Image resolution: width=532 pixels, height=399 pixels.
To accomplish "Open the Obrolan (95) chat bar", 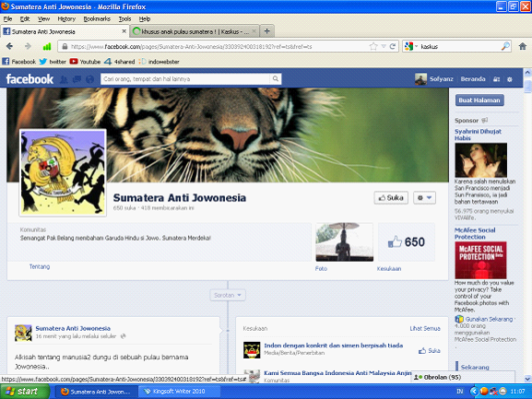I will click(463, 377).
